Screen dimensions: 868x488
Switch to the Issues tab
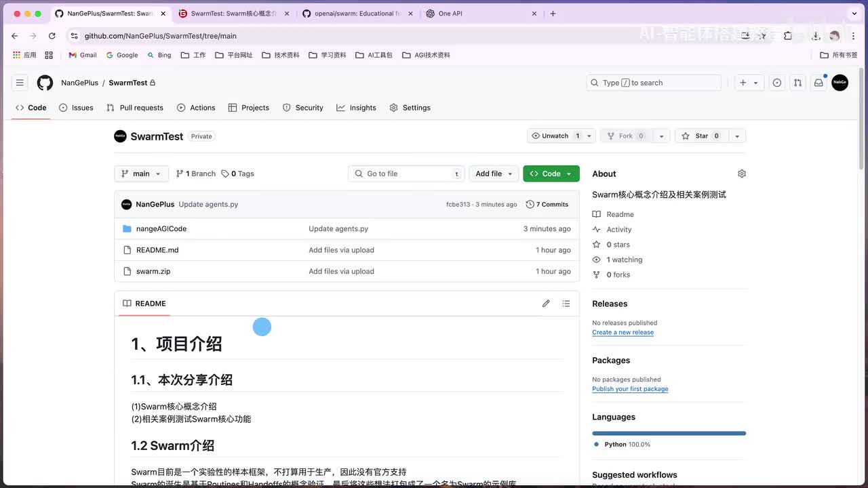click(76, 108)
